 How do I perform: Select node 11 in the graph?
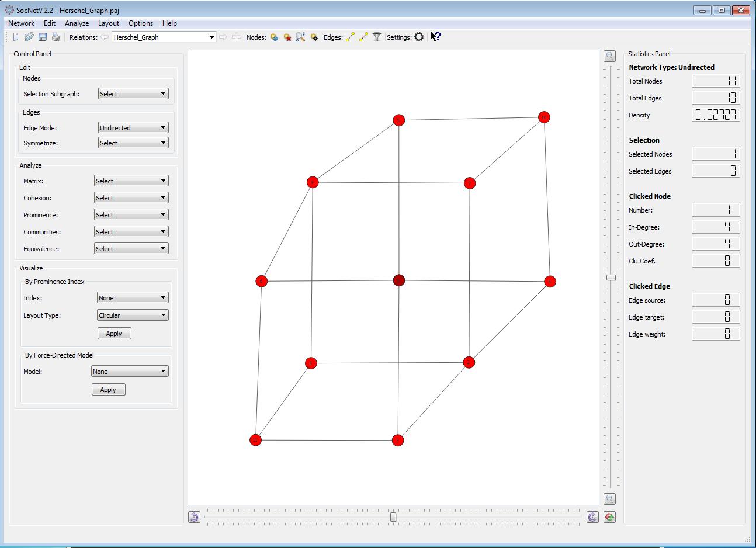[255, 440]
